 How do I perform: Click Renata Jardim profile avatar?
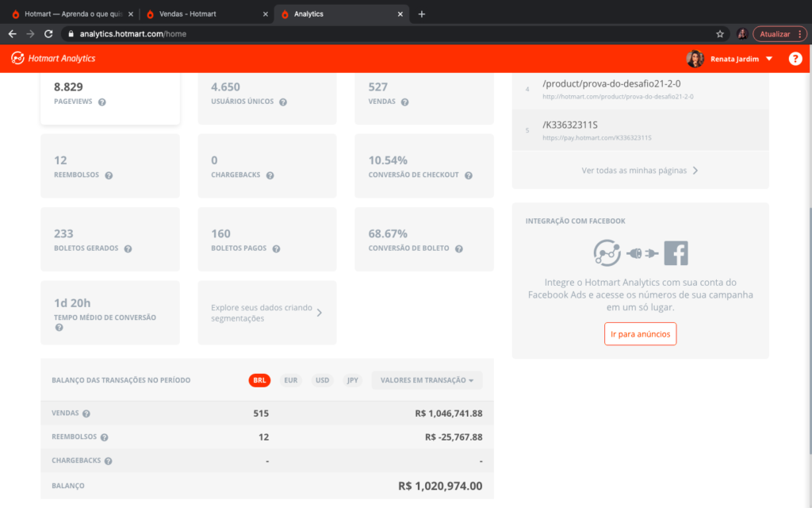point(695,59)
